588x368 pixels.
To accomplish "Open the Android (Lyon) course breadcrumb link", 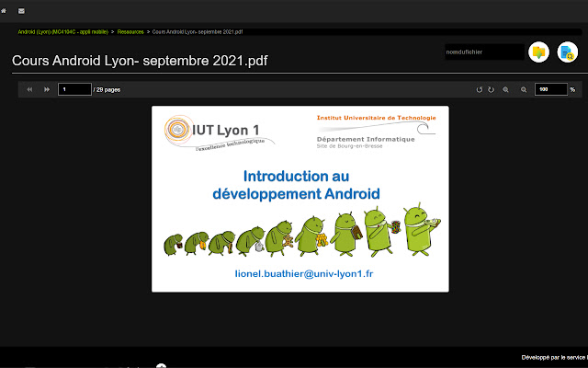I will [x=63, y=32].
